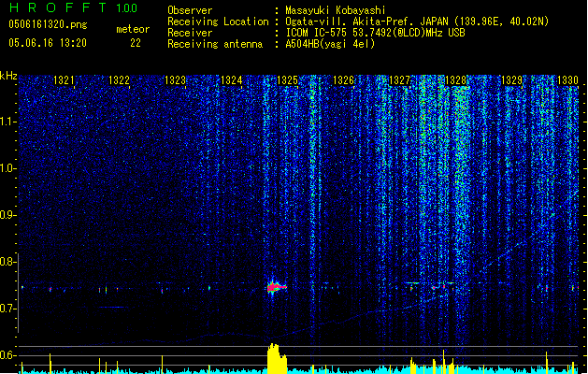
Task: Click the ICOM IC-575 53.7492 MHz USB value
Action: coord(376,33)
